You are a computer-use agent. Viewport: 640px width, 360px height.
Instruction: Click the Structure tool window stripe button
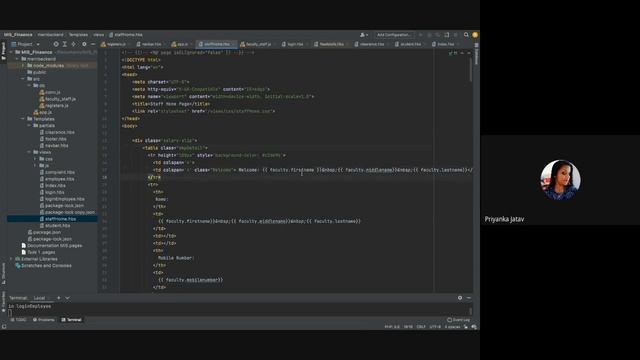click(3, 273)
